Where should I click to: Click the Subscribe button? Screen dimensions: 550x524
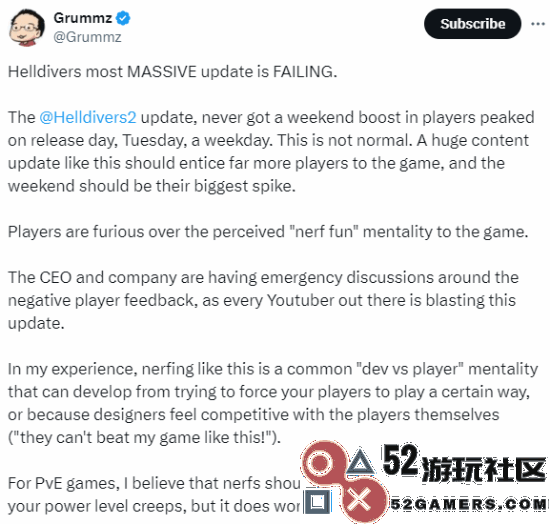(x=472, y=24)
